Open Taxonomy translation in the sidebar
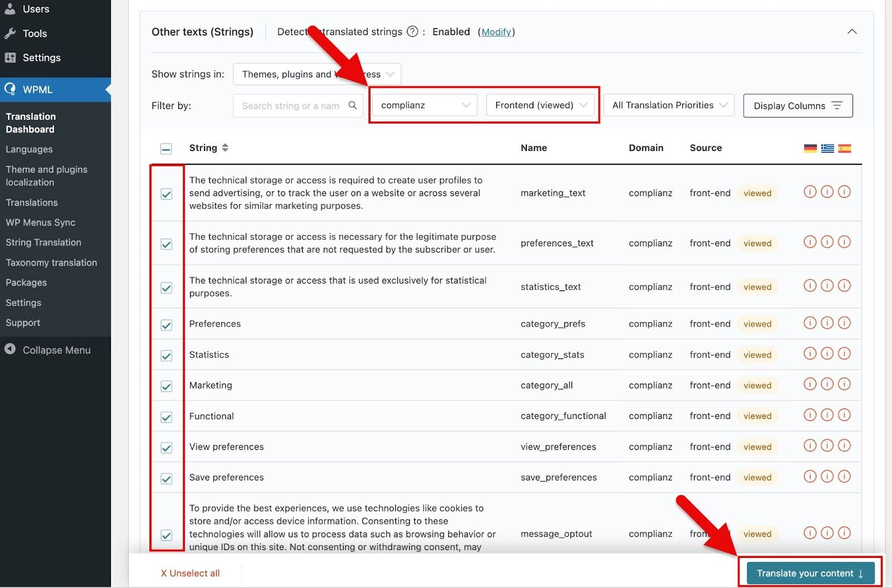This screenshot has height=588, width=892. point(51,263)
